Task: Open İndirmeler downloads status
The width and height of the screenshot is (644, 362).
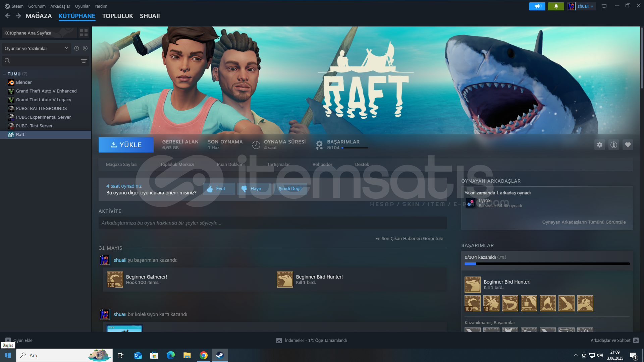Action: (312, 340)
